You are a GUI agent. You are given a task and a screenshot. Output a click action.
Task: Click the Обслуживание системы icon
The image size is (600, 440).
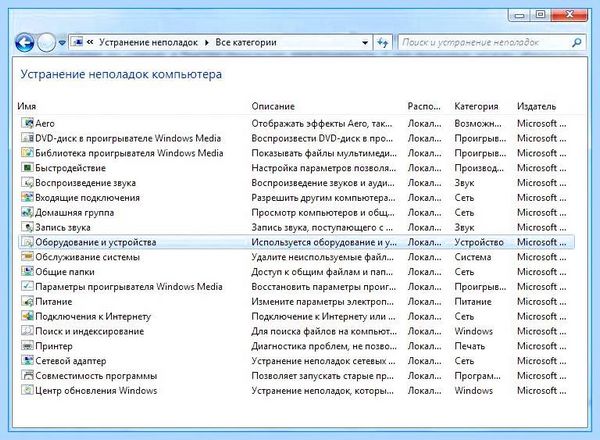[27, 257]
